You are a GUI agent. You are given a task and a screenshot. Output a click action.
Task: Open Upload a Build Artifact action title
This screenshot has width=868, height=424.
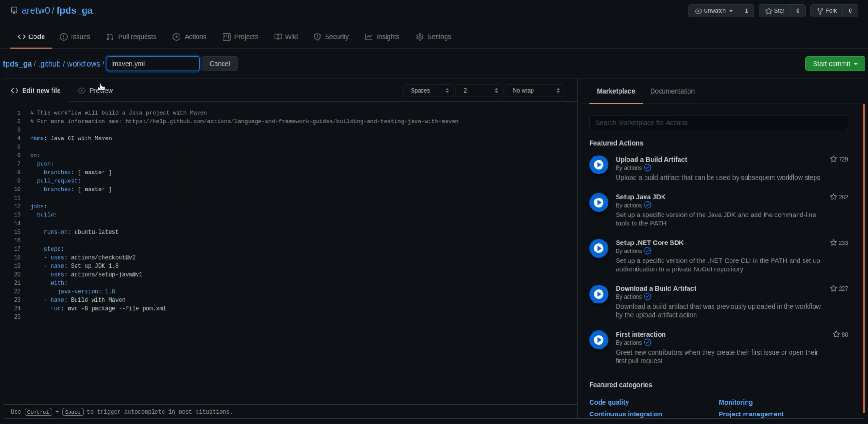point(651,160)
